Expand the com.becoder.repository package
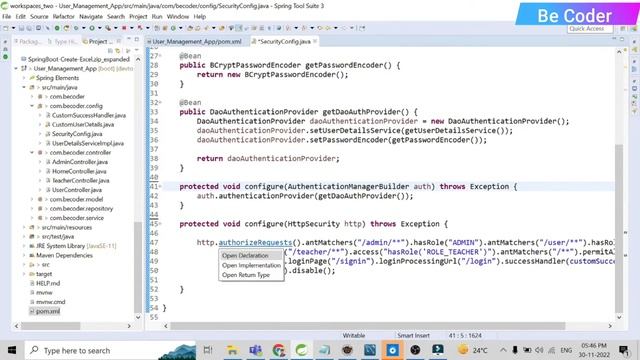640x360 pixels. [32, 209]
